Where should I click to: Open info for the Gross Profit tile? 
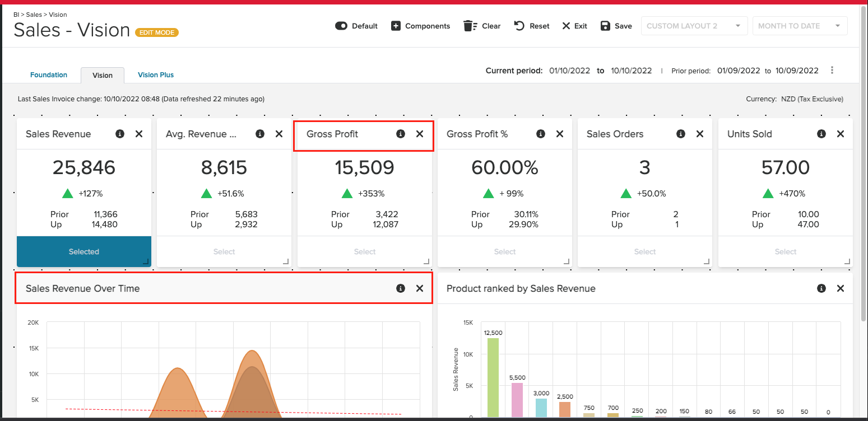click(400, 134)
